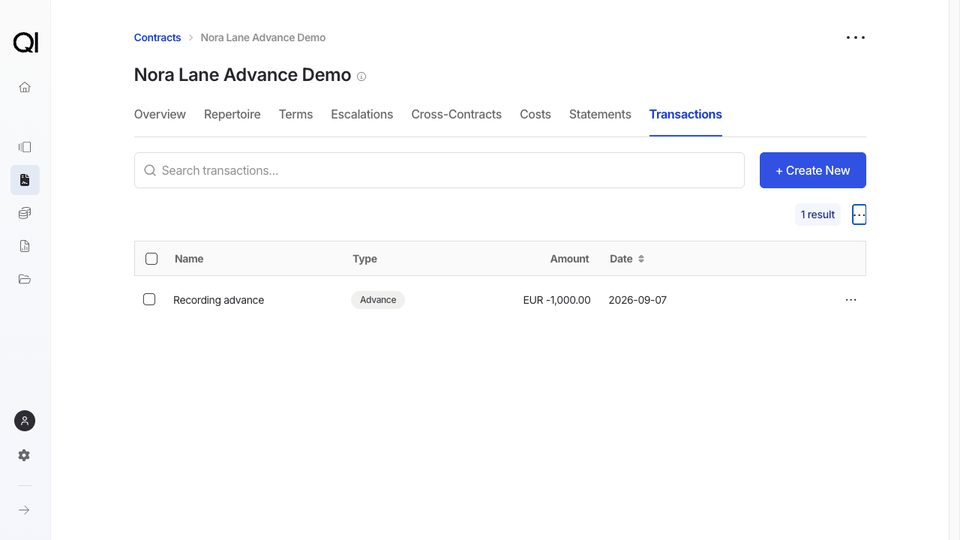This screenshot has width=960, height=540.
Task: Open the Costs tab
Action: [x=535, y=114]
